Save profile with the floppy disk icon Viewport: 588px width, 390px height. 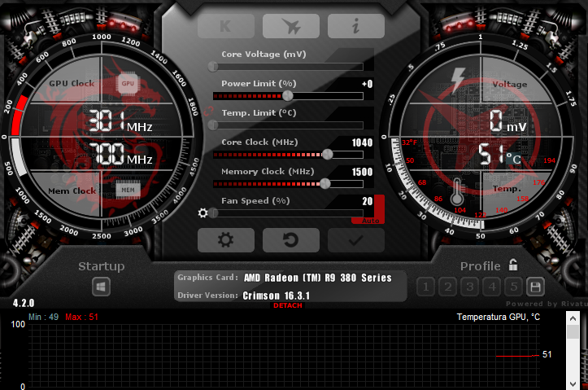coord(535,287)
